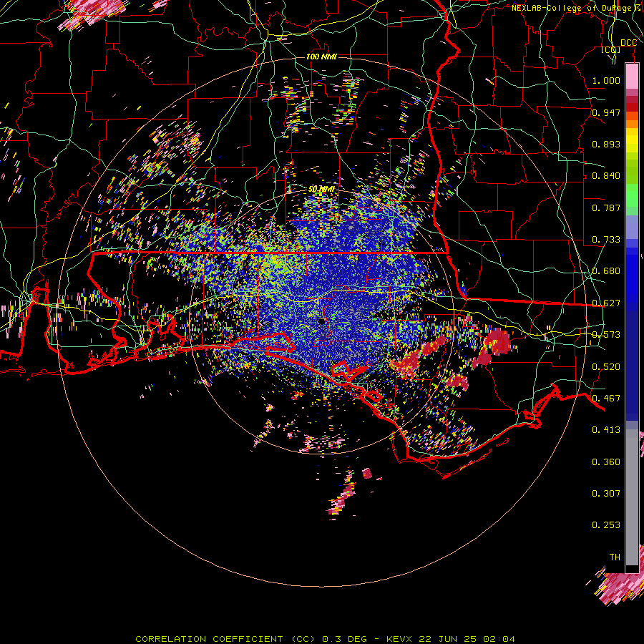Image resolution: width=644 pixels, height=644 pixels.
Task: Click the 0.787 legend value
Action: 606,208
